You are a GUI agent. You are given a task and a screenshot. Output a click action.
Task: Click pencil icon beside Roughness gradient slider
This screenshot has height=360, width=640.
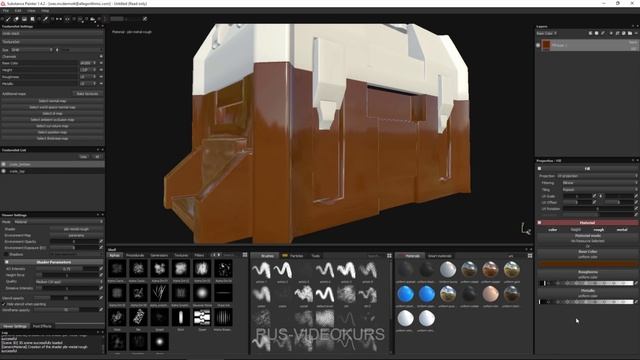pyautogui.click(x=636, y=282)
